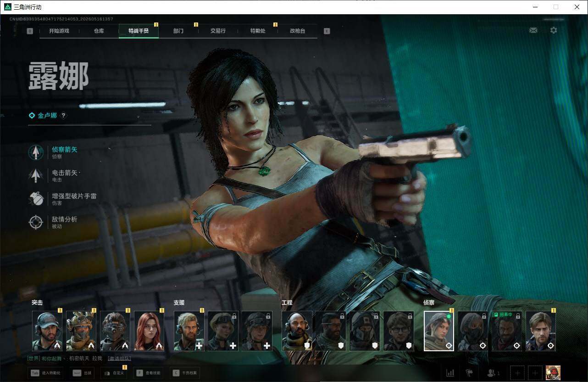588x382 pixels.
Task: Click the 电击箭矢 skill name text
Action: tap(64, 173)
